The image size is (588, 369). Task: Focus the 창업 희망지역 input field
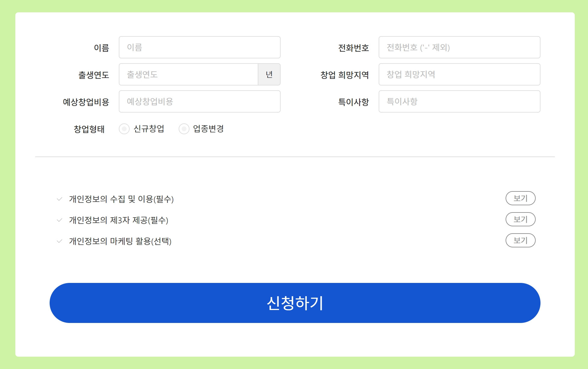click(x=459, y=74)
